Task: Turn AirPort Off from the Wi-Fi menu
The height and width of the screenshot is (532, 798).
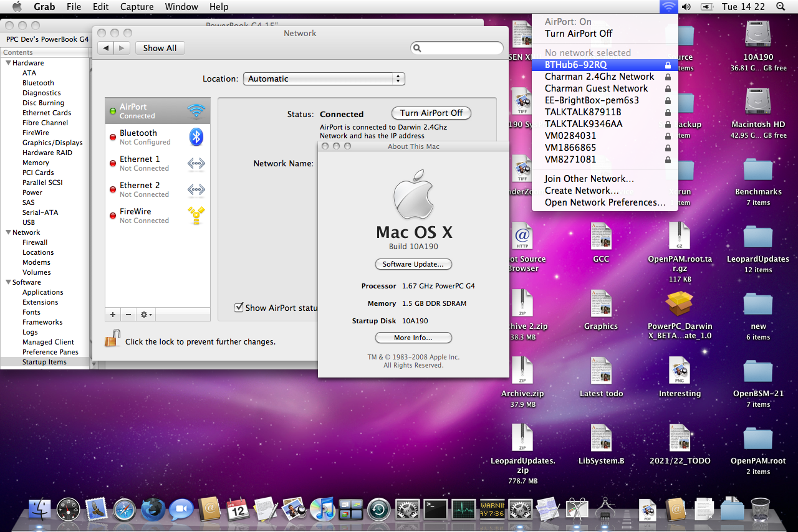Action: pyautogui.click(x=579, y=34)
